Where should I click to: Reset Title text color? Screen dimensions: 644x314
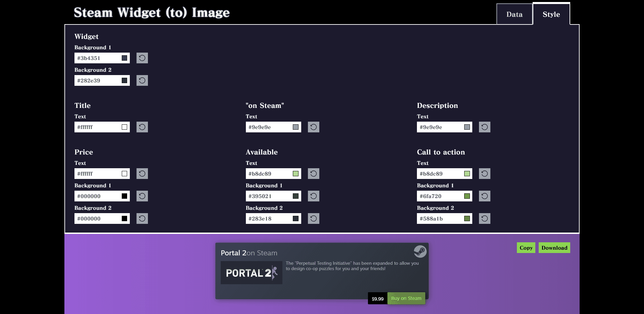point(142,127)
